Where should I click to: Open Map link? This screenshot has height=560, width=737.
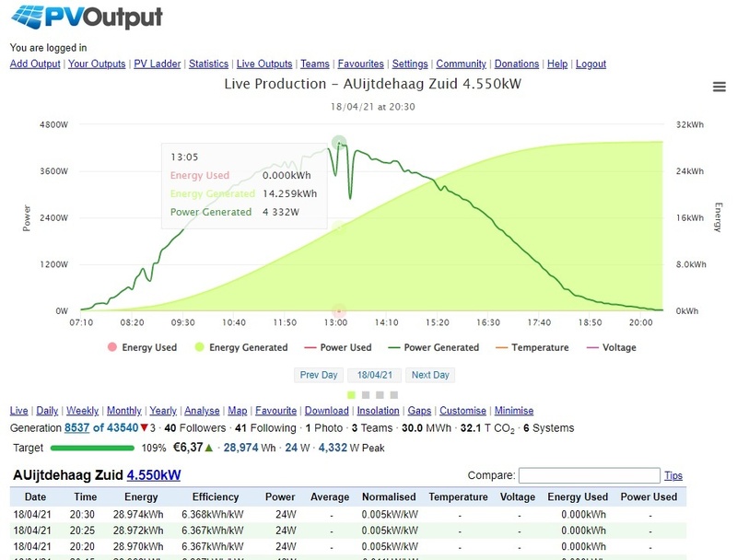tap(238, 411)
